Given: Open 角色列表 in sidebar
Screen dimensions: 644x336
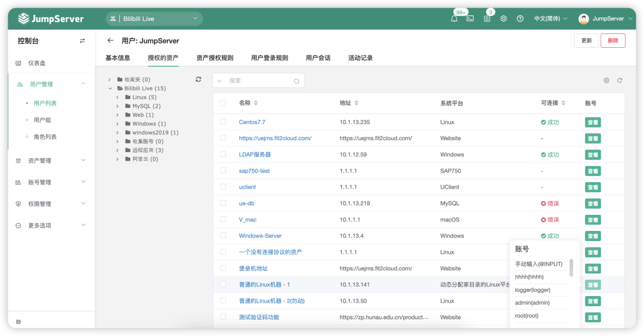Looking at the screenshot, I should pos(45,137).
